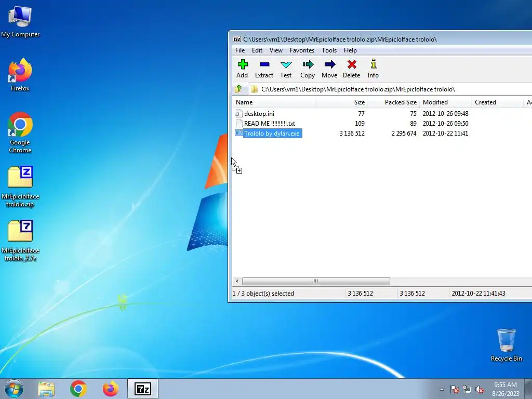The width and height of the screenshot is (532, 399).
Task: Click modified date 2012-10-26 09:50
Action: click(445, 124)
